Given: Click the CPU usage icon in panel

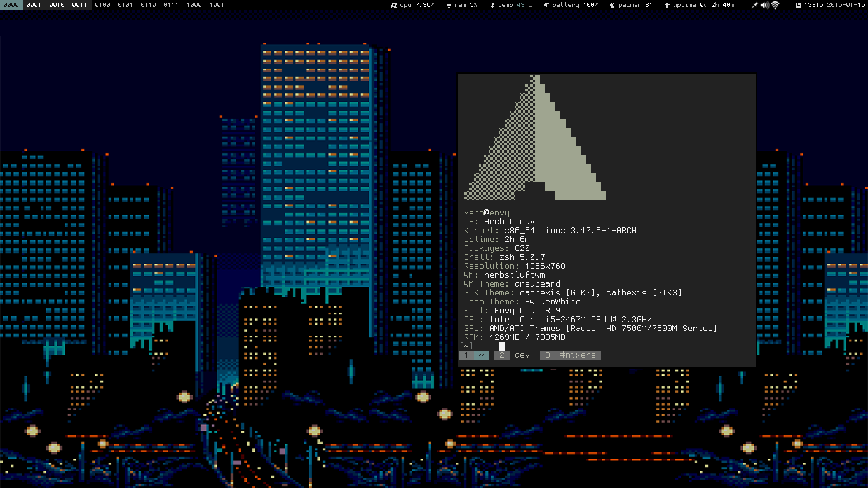Looking at the screenshot, I should click(x=395, y=5).
